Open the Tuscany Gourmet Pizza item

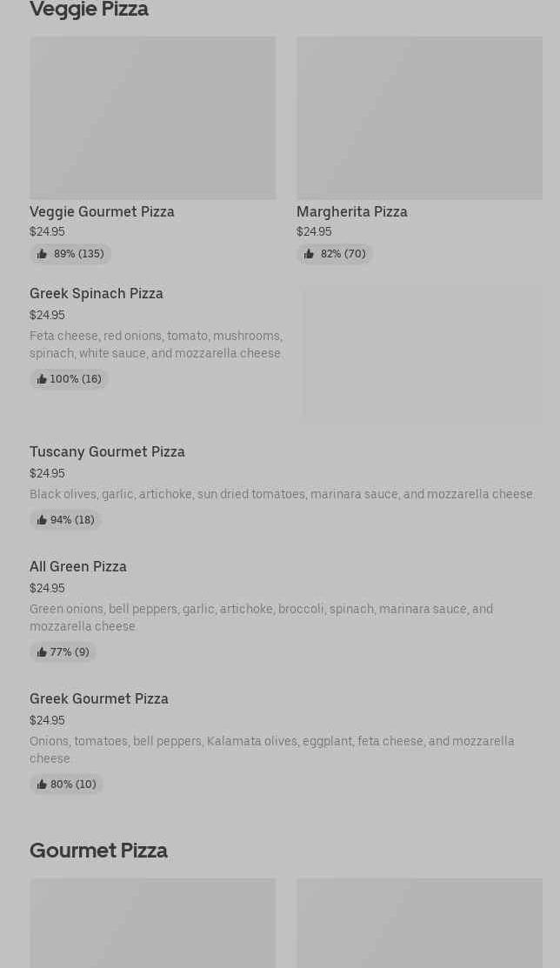(286, 486)
